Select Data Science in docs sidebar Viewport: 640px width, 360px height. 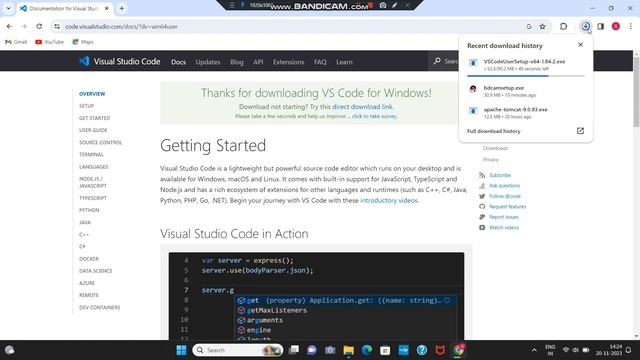tap(96, 271)
